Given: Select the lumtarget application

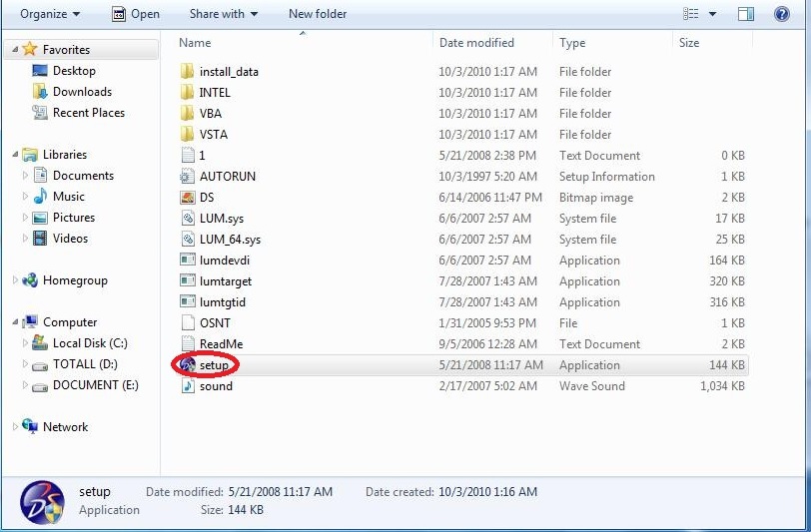Looking at the screenshot, I should [226, 281].
